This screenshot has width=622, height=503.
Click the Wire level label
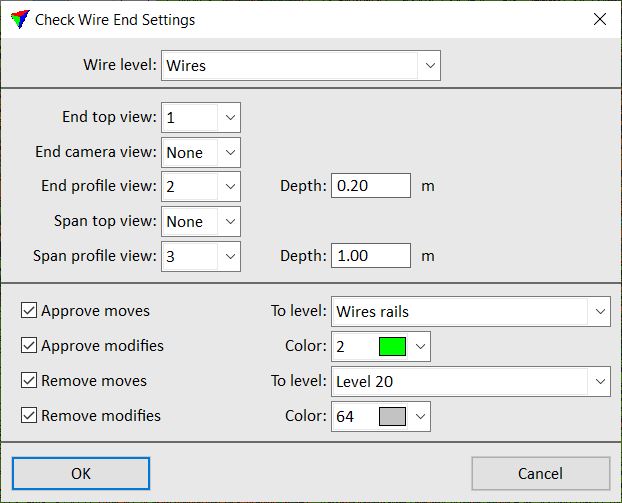120,65
